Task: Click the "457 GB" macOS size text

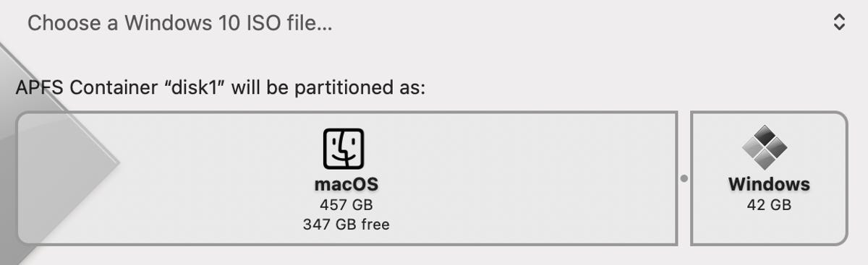Action: tap(346, 204)
